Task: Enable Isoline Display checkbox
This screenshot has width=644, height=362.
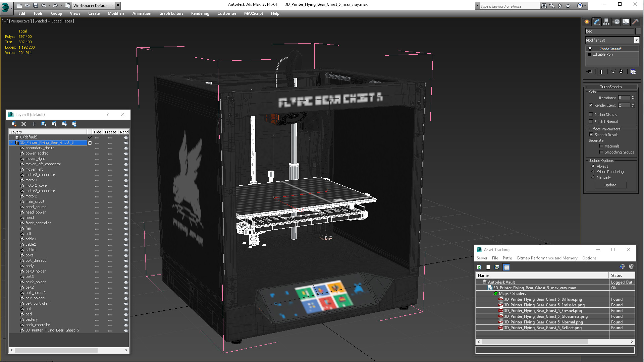Action: coord(591,115)
